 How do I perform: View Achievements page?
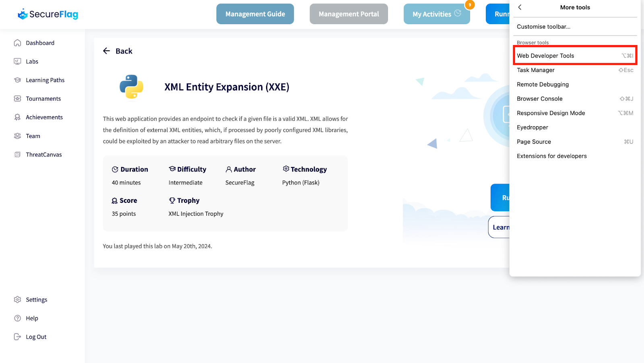click(x=44, y=117)
